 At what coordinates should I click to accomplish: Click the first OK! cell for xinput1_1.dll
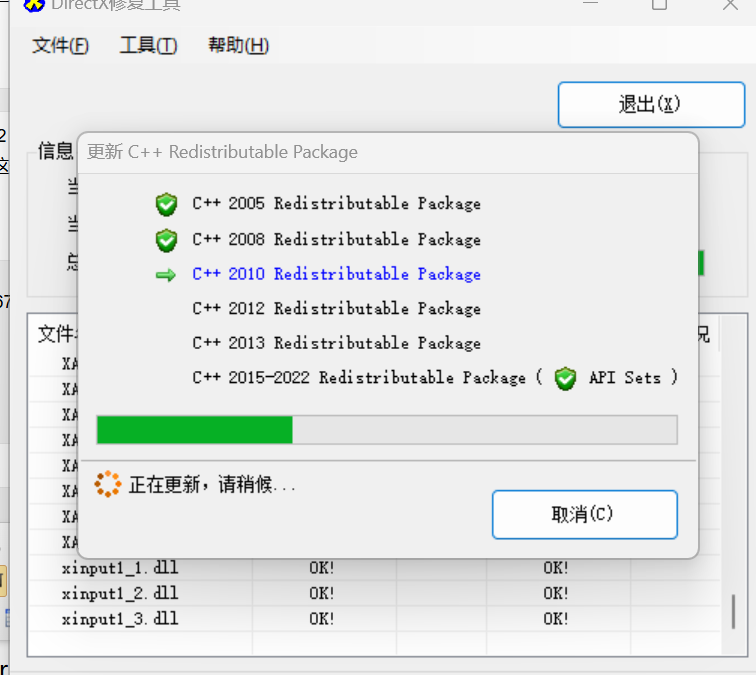[x=322, y=568]
